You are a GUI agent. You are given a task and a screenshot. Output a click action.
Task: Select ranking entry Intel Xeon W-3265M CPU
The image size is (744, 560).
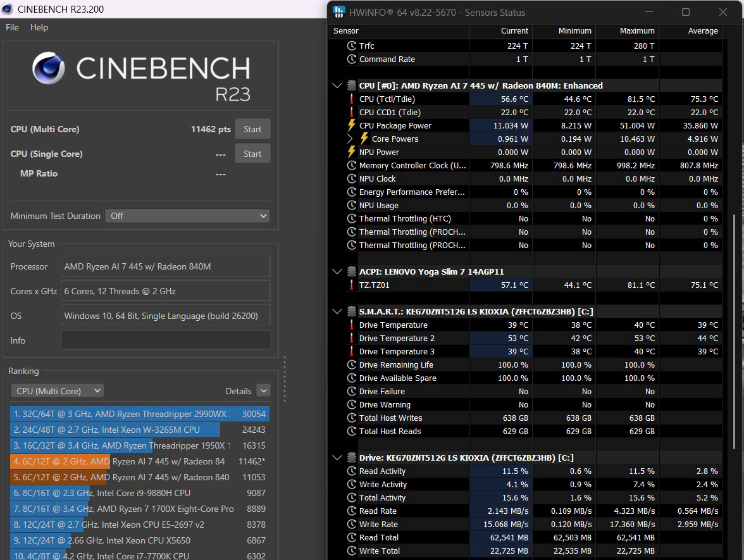[x=139, y=430]
